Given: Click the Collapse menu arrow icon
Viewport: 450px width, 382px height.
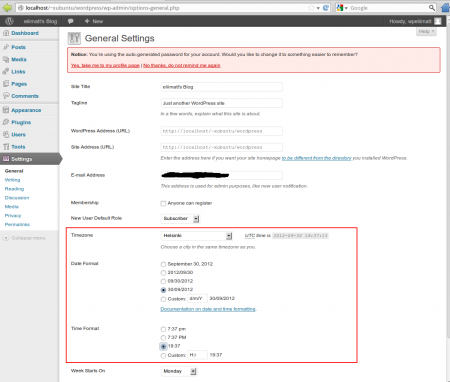Looking at the screenshot, I should coord(6,238).
